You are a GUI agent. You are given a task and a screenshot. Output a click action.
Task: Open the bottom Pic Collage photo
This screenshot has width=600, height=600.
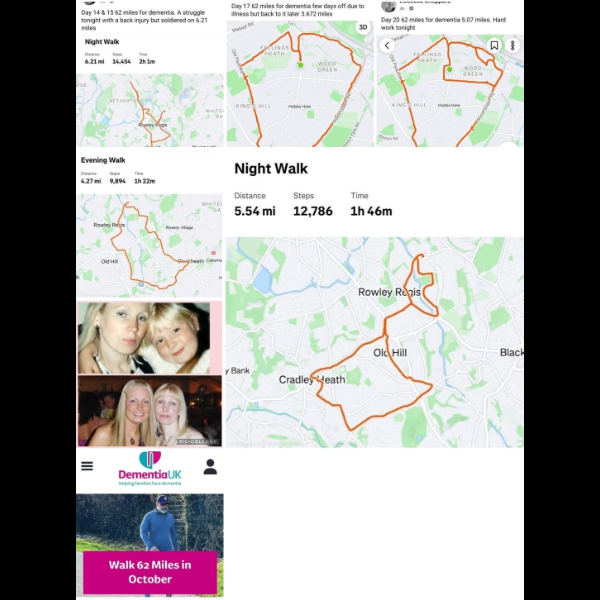point(150,411)
